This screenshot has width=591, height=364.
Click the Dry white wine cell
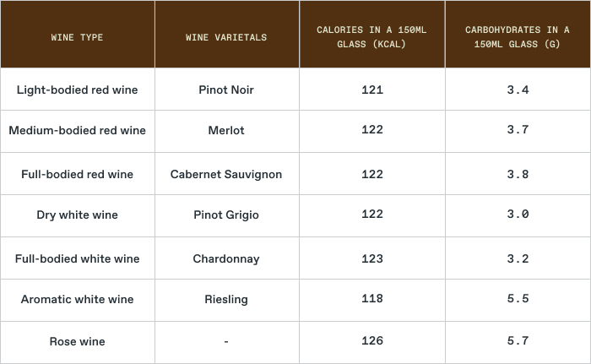coord(77,215)
